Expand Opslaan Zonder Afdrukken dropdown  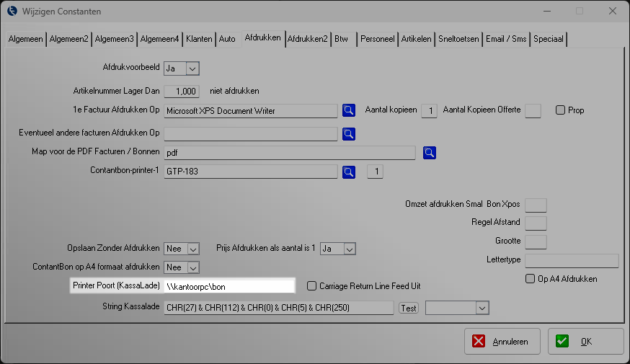tap(192, 249)
